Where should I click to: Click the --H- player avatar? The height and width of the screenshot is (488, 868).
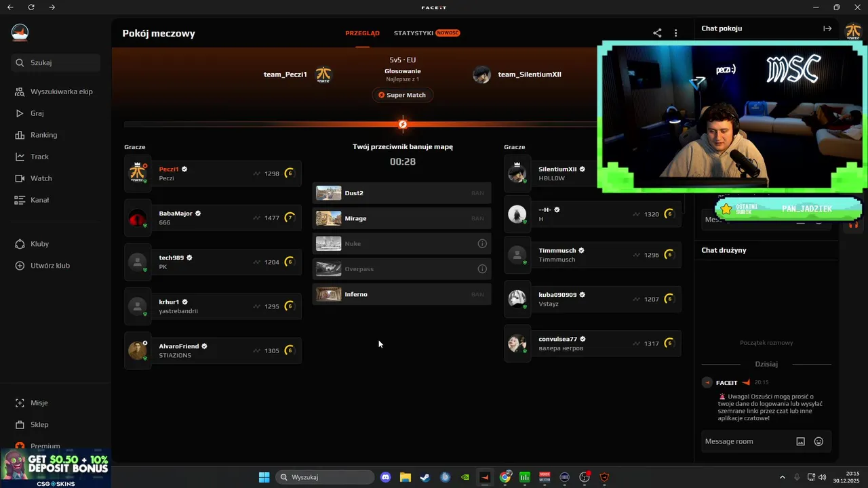(517, 214)
